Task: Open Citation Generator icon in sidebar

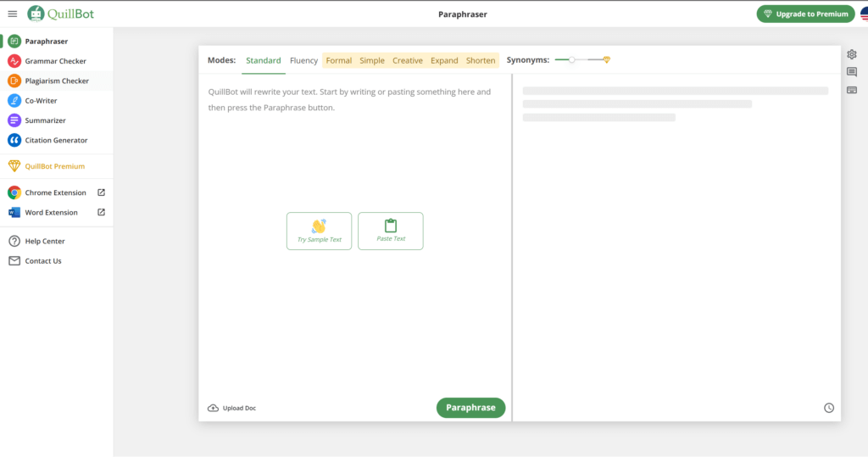Action: (x=14, y=140)
